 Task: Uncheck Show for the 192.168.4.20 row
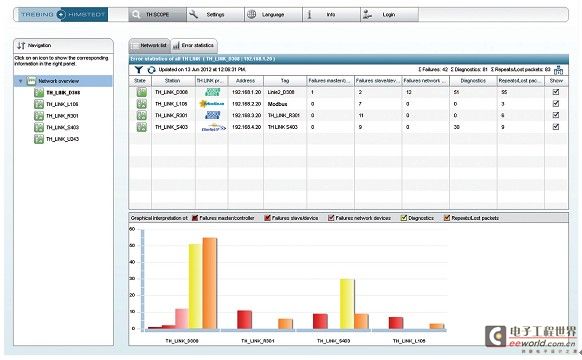click(556, 127)
